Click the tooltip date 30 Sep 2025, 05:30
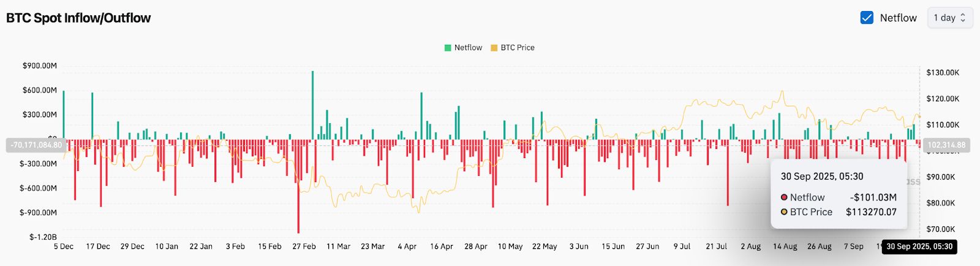This screenshot has width=980, height=266. pos(821,177)
